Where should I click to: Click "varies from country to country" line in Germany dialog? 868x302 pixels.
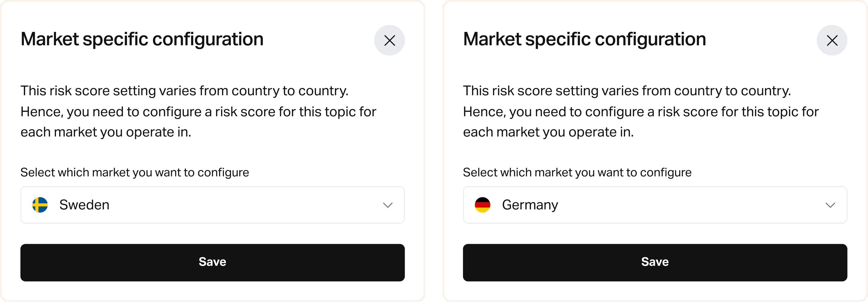coord(627,91)
